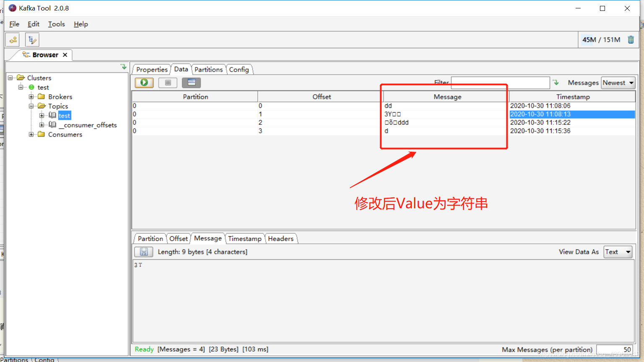Click the edit tree toolbar icon
644x362 pixels.
tap(32, 40)
